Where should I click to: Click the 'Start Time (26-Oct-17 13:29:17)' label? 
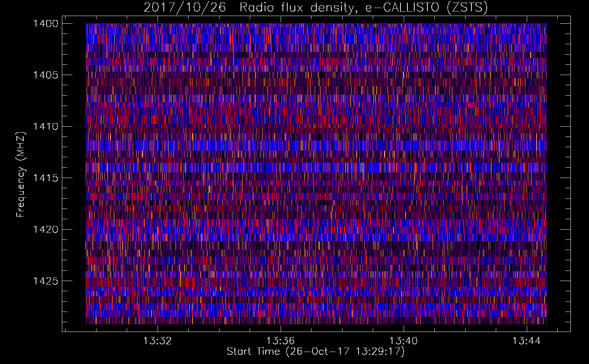tap(316, 352)
